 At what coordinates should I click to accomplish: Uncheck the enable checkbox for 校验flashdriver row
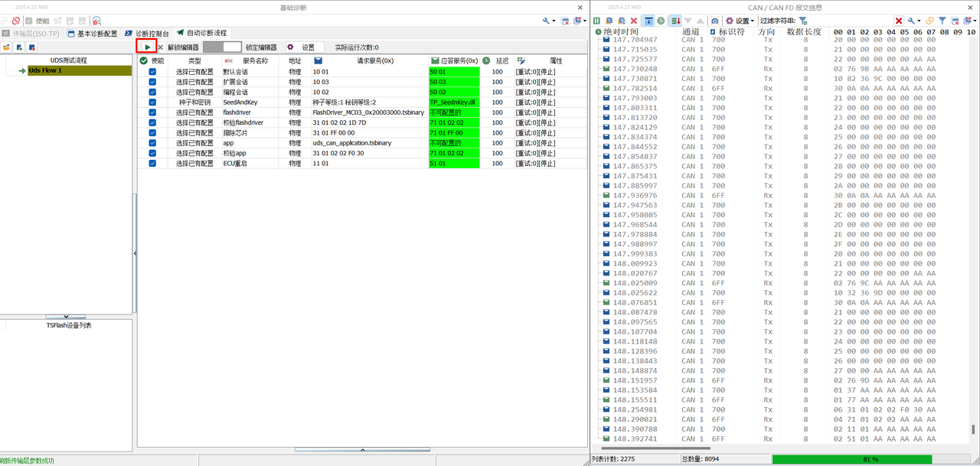pyautogui.click(x=152, y=122)
